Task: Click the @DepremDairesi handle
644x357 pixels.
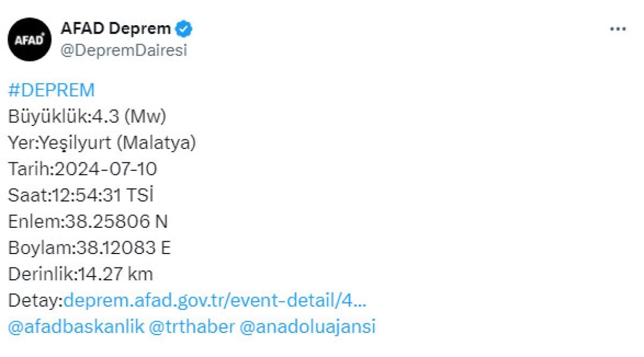Action: click(125, 50)
